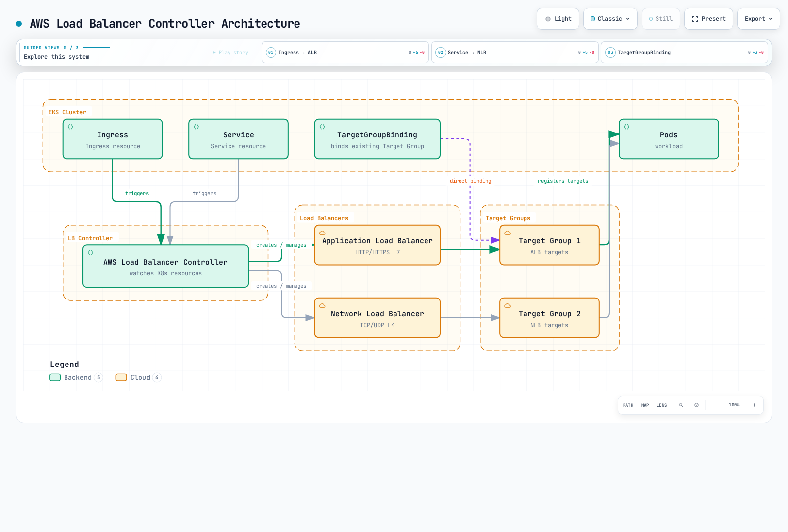This screenshot has height=532, width=788.
Task: Click the cloud icon on Network Load Balancer
Action: 322,306
